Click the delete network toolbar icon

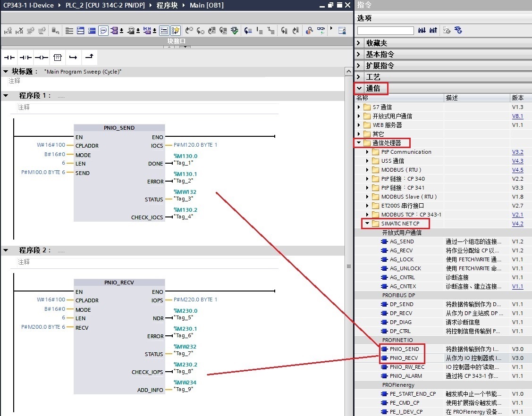(19, 31)
